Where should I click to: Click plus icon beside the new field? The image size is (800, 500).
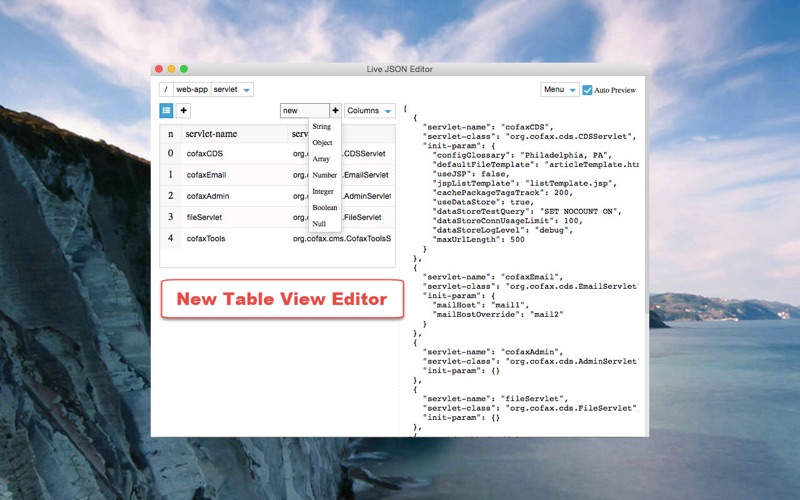tap(335, 110)
